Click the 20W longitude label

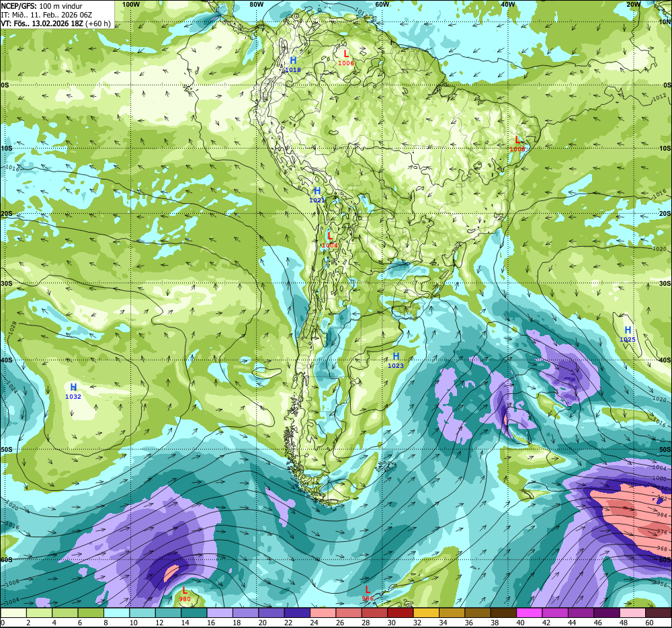pyautogui.click(x=633, y=4)
